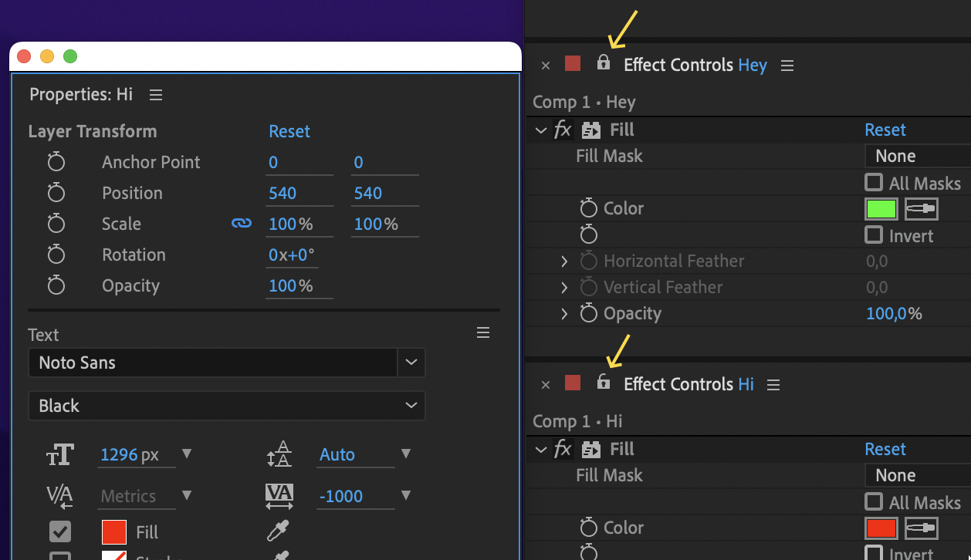This screenshot has height=560, width=971.
Task: Click Reset on the Fill effect for Hi
Action: pos(885,449)
